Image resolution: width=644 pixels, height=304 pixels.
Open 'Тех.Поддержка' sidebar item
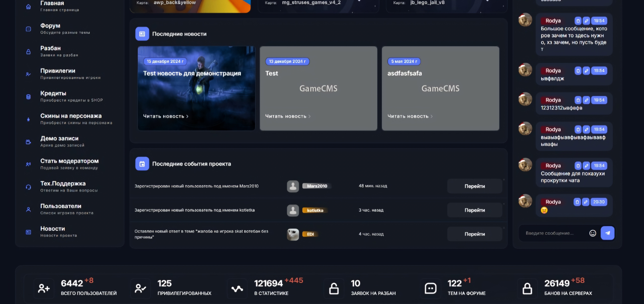pos(63,184)
